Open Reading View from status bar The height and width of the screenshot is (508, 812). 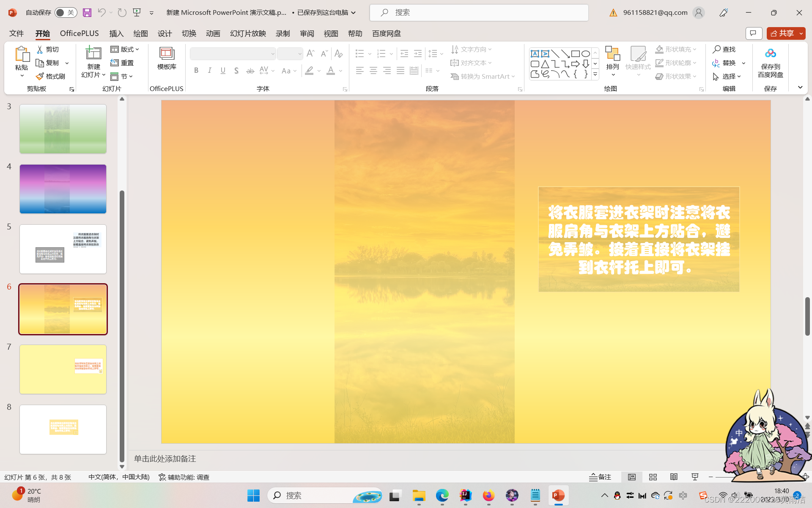tap(674, 477)
